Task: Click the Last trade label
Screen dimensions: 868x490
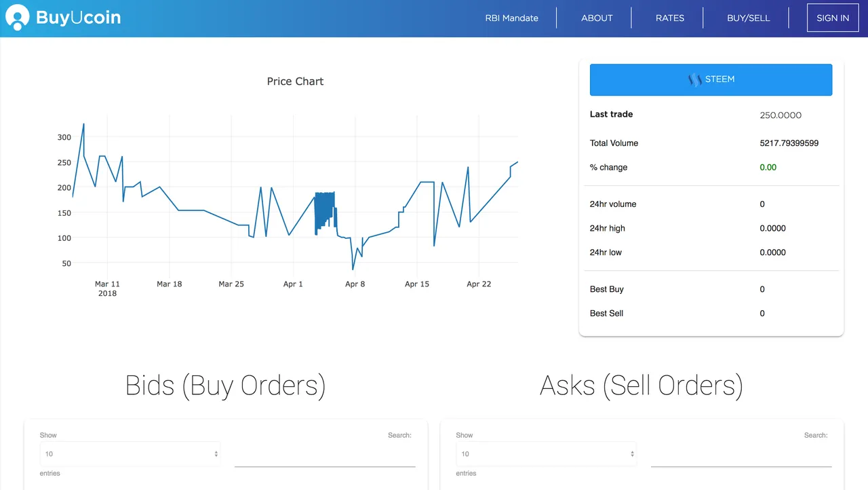Action: 611,114
